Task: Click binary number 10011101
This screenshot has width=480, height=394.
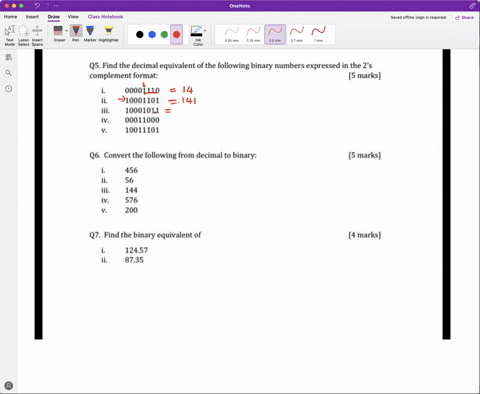Action: coord(142,130)
